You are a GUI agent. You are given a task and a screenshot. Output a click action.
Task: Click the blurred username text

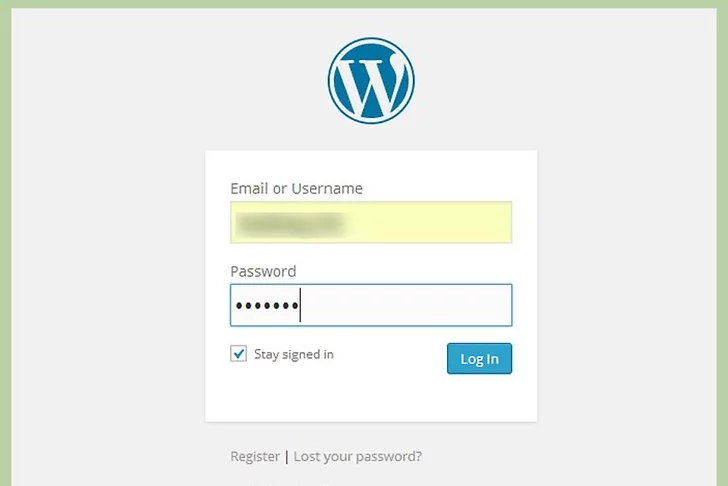coord(288,222)
